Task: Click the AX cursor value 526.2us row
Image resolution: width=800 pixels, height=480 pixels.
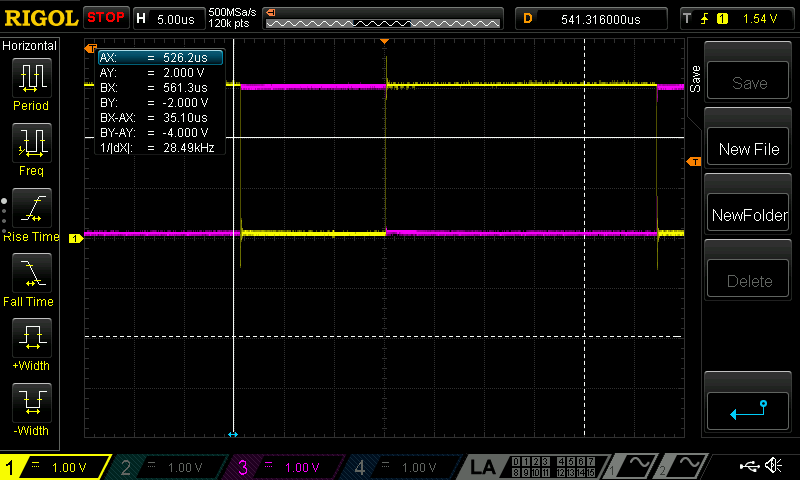Action: coord(160,58)
